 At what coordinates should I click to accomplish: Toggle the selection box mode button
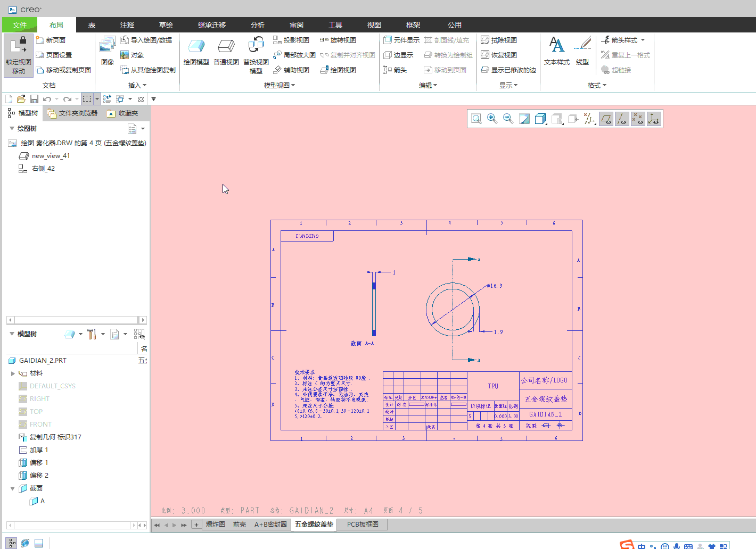pos(87,99)
